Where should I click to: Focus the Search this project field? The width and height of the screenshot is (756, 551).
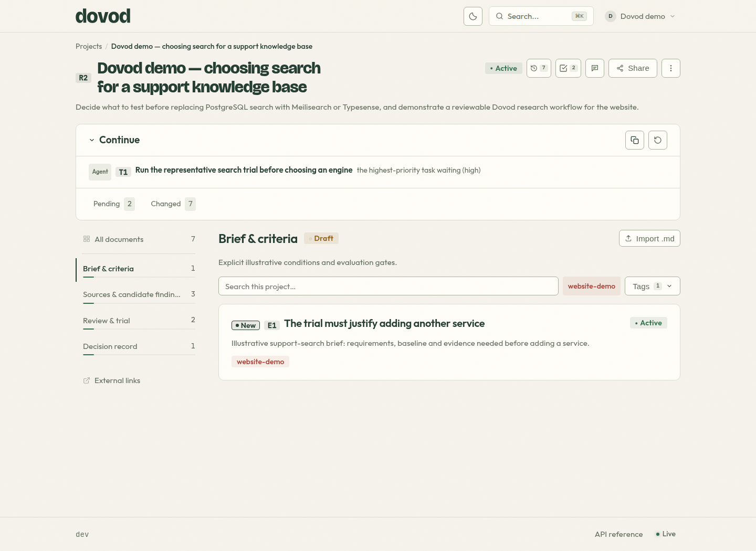click(x=388, y=286)
